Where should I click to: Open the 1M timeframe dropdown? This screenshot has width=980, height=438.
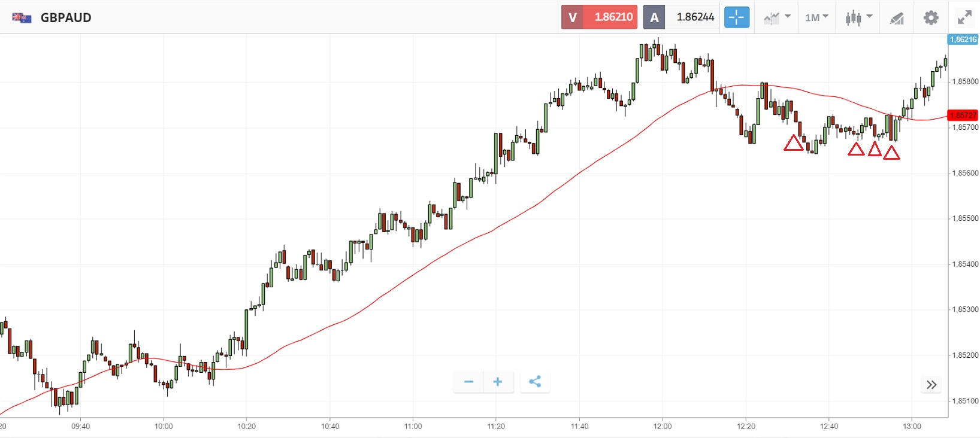[x=816, y=17]
